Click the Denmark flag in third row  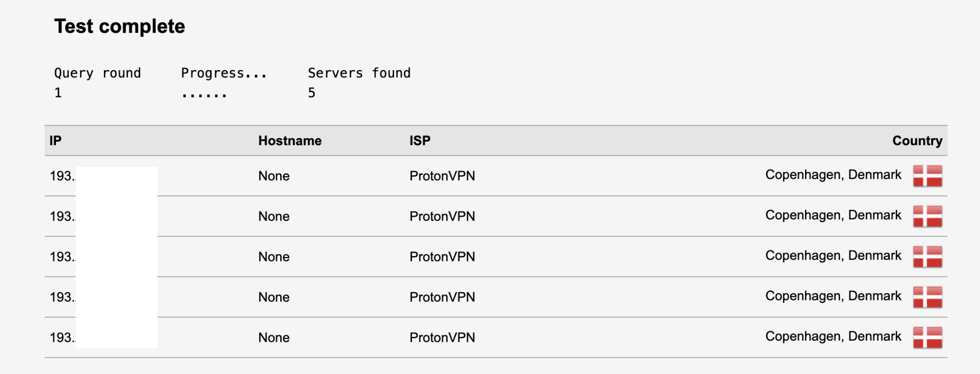coord(928,257)
